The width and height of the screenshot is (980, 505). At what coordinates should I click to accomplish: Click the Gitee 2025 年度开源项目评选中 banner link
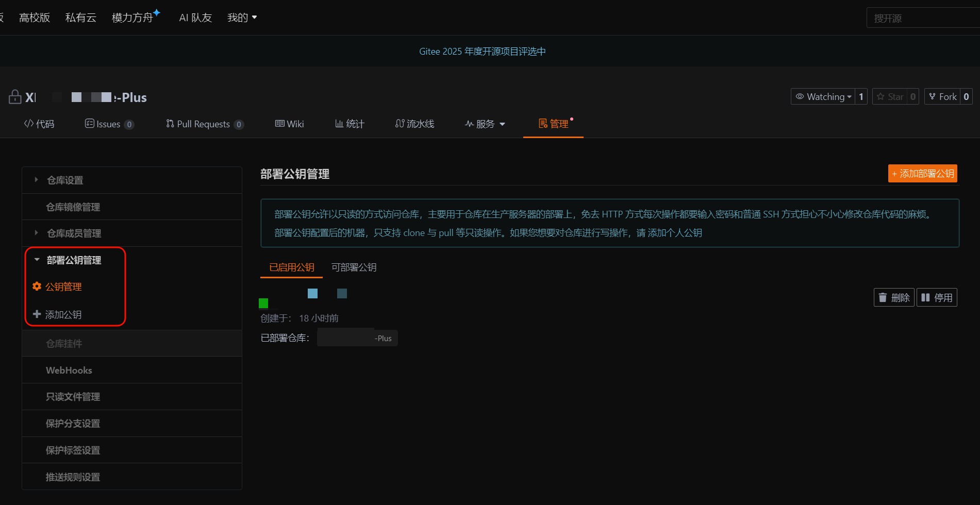coord(483,52)
